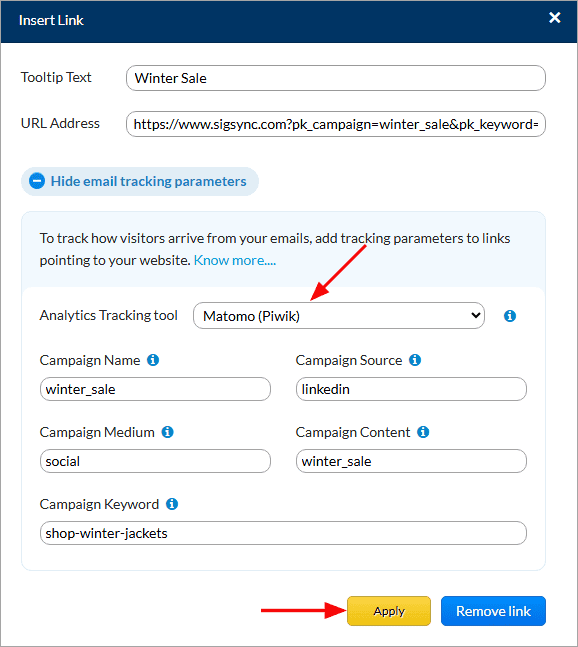Viewport: 578px width, 647px height.
Task: Click the Campaign Keyword field shop-winter-jackets
Action: [x=283, y=533]
